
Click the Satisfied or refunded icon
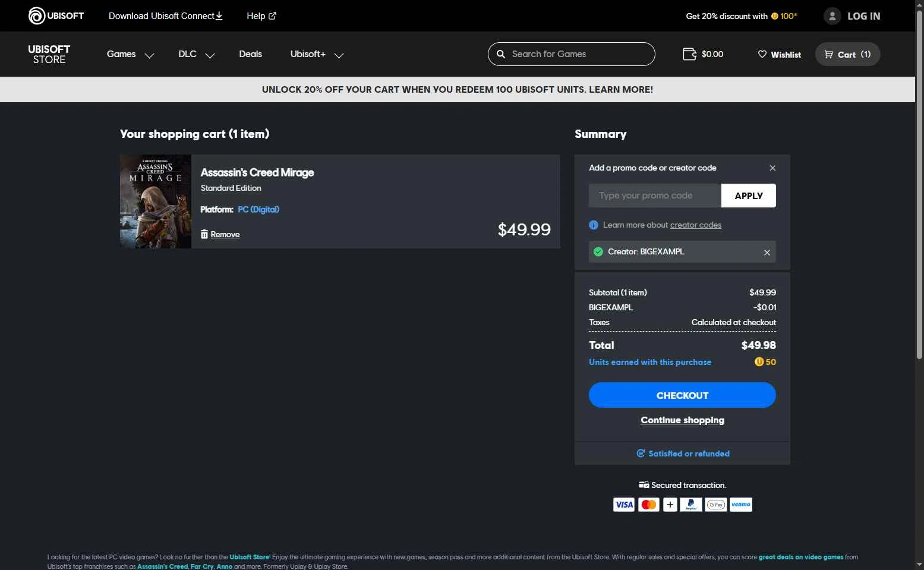point(641,454)
